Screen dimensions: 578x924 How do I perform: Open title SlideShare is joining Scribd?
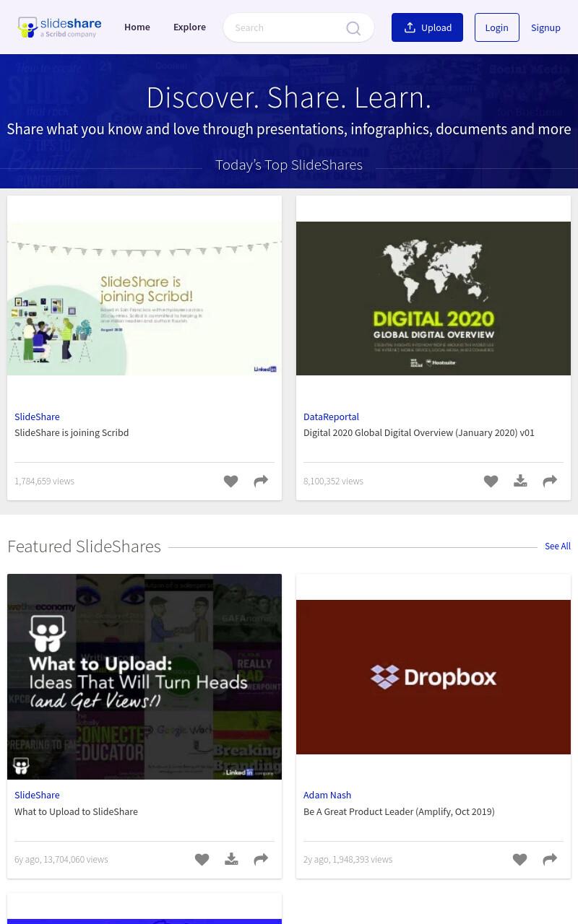[72, 432]
